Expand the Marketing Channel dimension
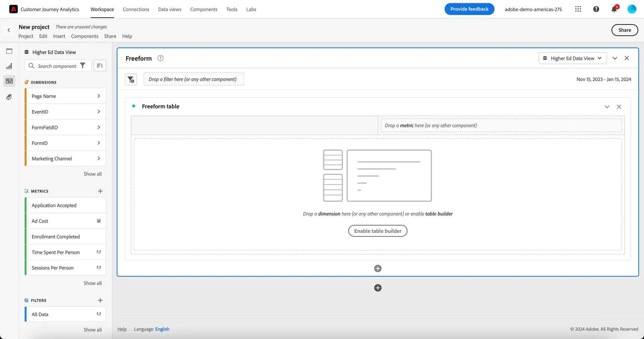Image resolution: width=644 pixels, height=339 pixels. click(99, 158)
